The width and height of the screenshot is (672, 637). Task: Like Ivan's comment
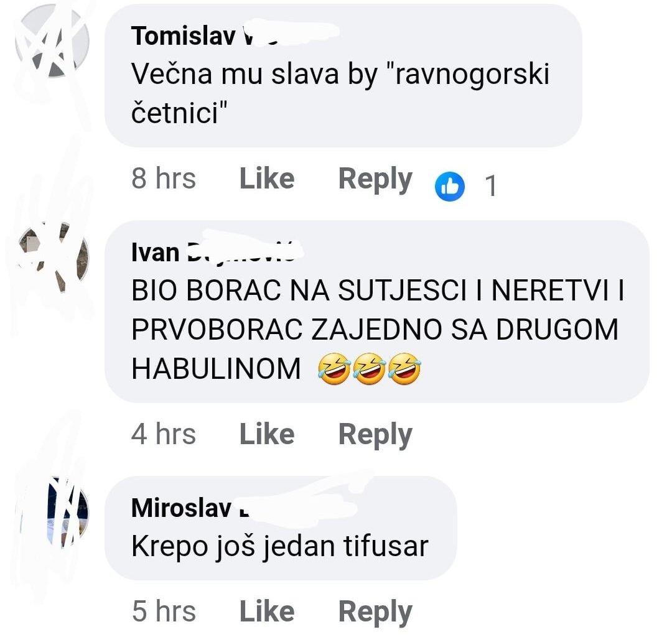266,434
